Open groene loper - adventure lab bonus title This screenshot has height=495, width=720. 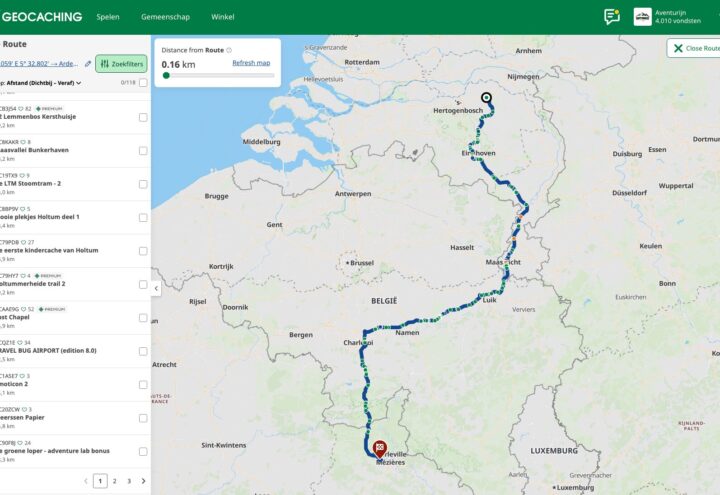click(55, 450)
